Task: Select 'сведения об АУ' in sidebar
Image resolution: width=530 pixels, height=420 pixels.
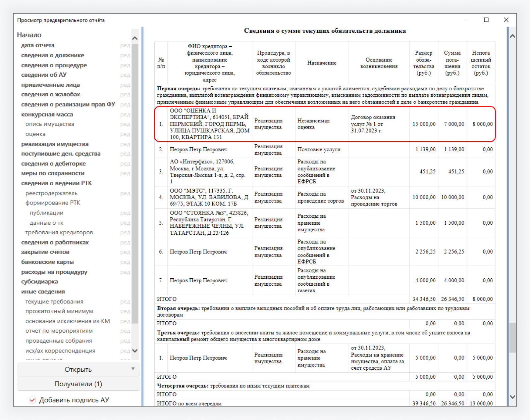Action: point(44,75)
